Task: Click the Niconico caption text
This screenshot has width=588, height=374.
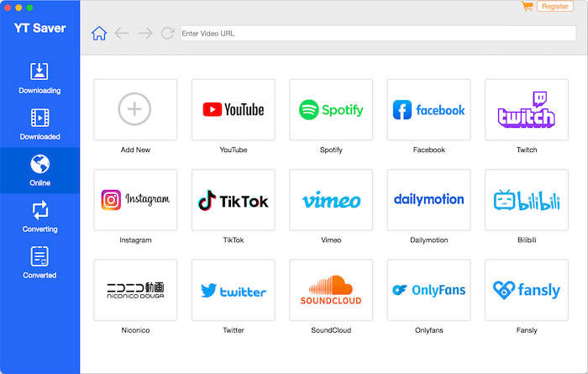Action: coord(135,330)
